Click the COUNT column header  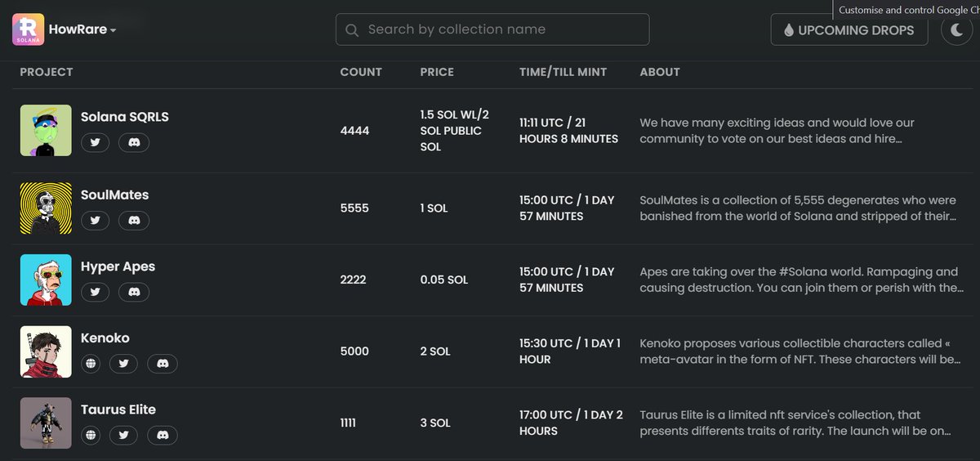361,72
